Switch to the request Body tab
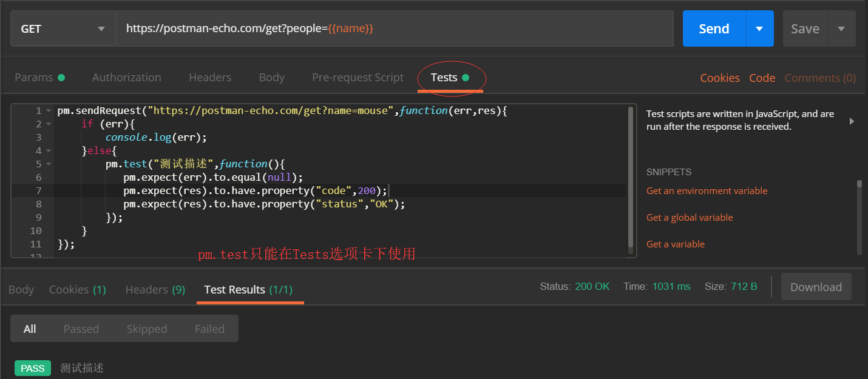The width and height of the screenshot is (868, 379). [271, 78]
